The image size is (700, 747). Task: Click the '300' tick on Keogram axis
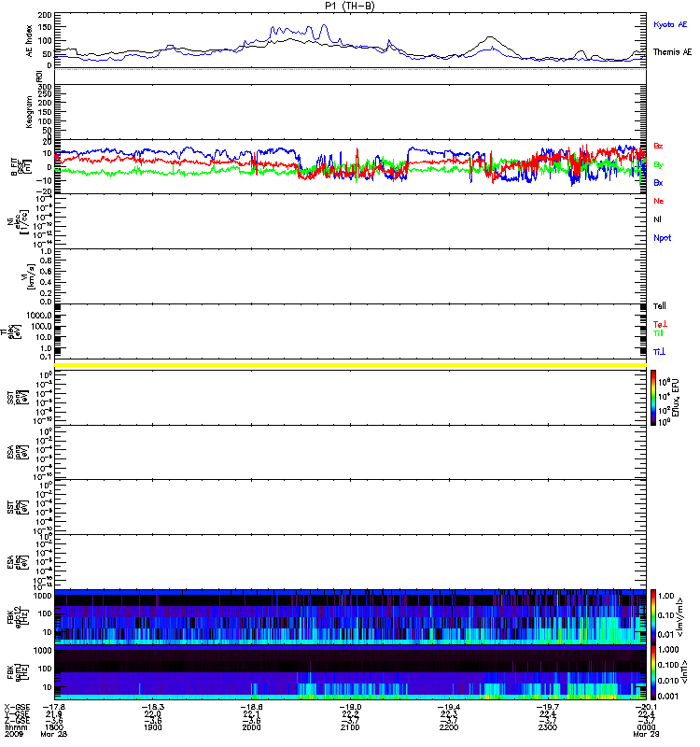(x=45, y=87)
